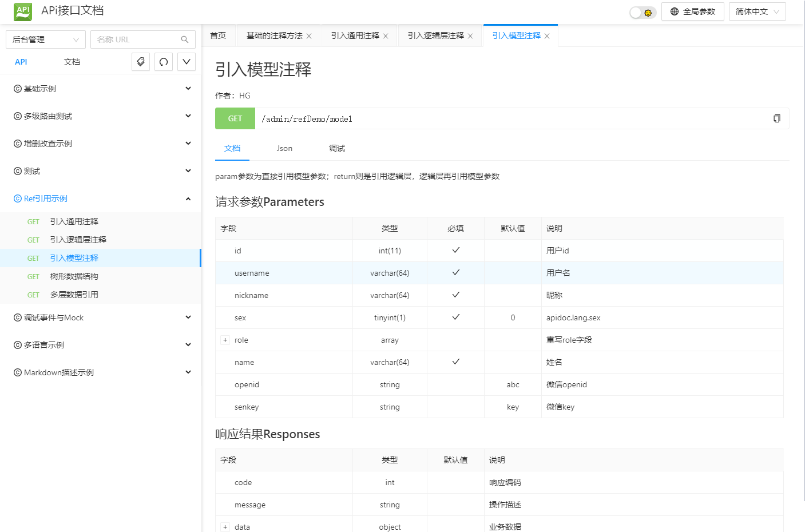Expand the role field row
Screen dimensions: 805x532
coord(225,340)
